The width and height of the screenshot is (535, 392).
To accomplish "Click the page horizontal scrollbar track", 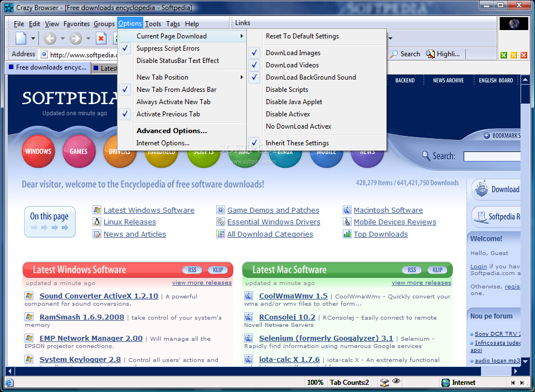I will (x=262, y=371).
